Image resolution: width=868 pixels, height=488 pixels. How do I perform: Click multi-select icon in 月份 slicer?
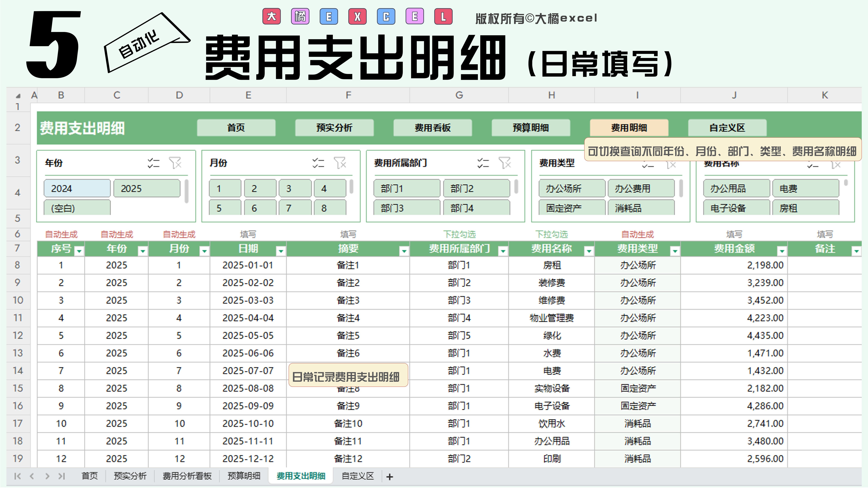point(318,163)
